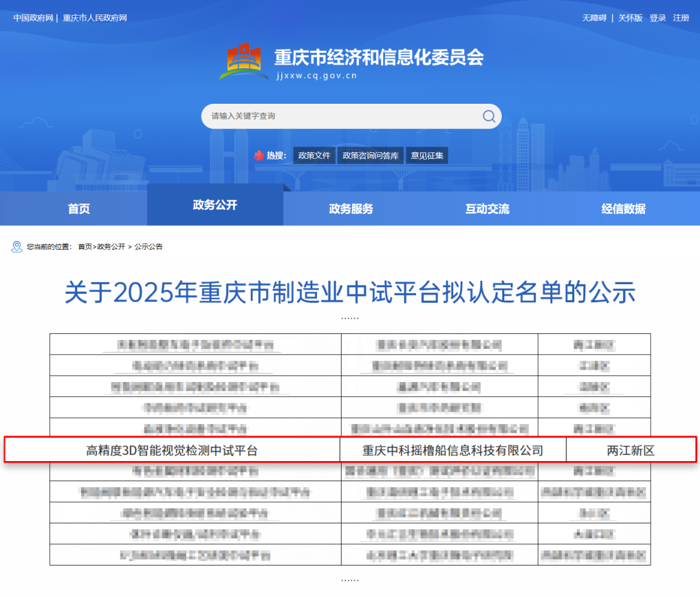
Task: Click the location pin breadcrumb icon
Action: pyautogui.click(x=17, y=246)
